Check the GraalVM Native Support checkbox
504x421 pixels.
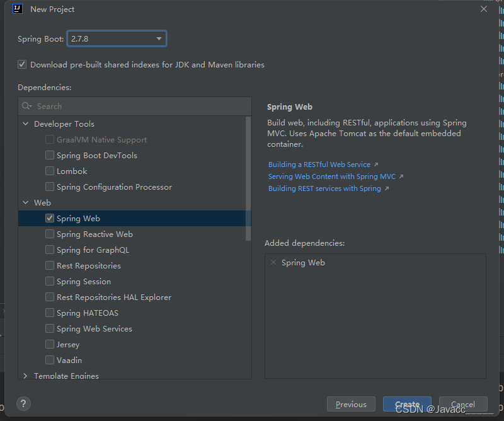coord(50,139)
